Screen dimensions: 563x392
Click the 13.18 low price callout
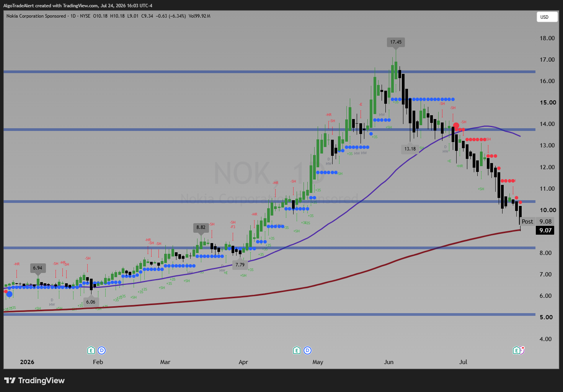[410, 149]
